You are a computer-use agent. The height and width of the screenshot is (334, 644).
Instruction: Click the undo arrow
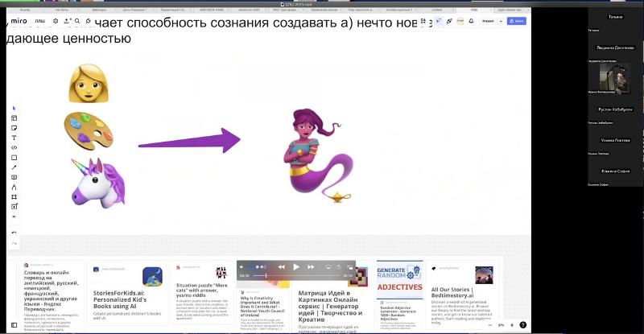tap(14, 233)
